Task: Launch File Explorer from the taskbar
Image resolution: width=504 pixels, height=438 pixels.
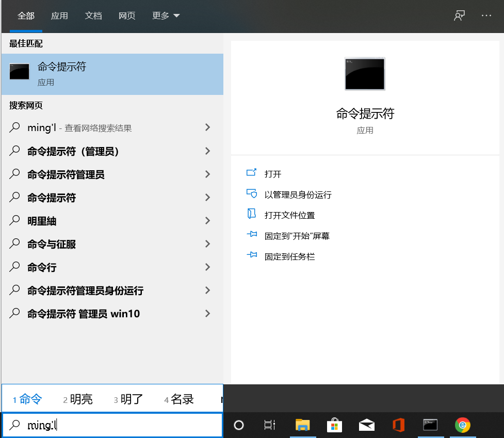Action: click(x=302, y=425)
